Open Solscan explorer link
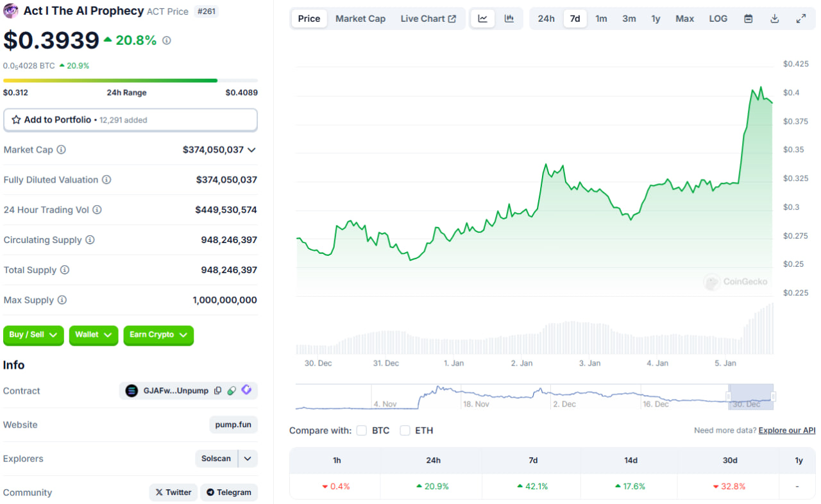The image size is (821, 504). pos(216,458)
